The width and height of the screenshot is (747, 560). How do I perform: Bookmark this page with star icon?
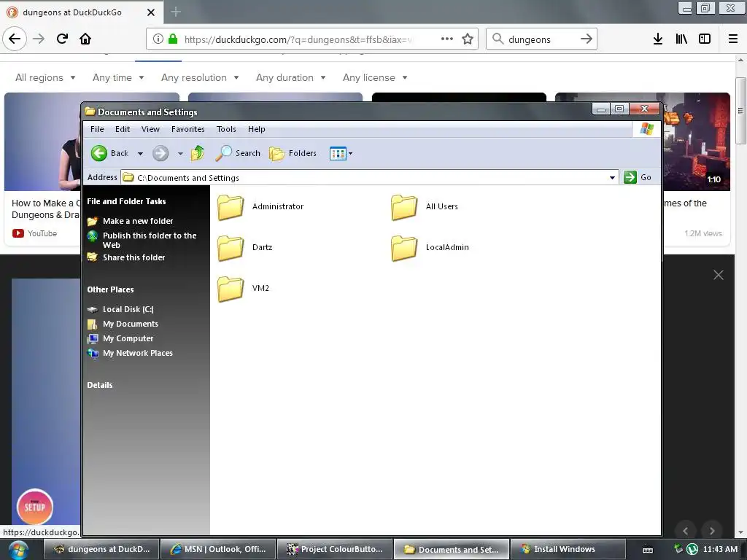coord(468,39)
